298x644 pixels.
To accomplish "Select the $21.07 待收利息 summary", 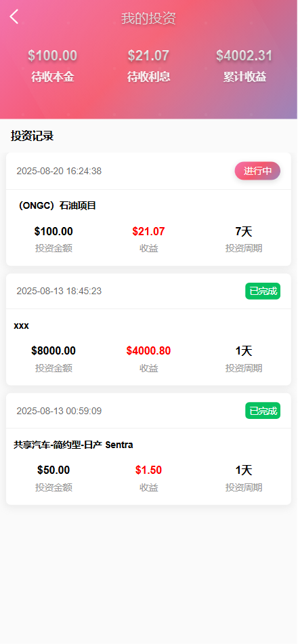I will pos(148,66).
